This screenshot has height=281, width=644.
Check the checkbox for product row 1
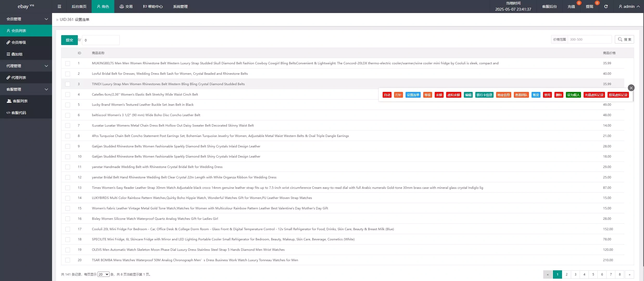tap(68, 63)
